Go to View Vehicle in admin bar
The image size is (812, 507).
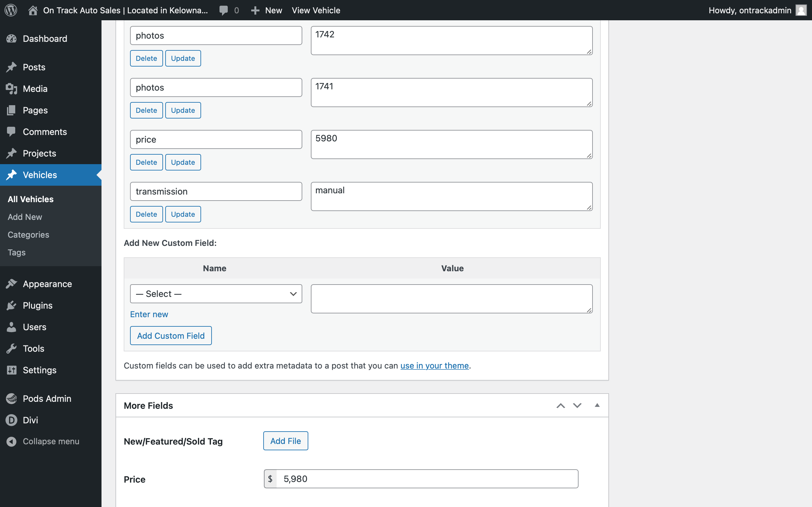click(x=316, y=10)
